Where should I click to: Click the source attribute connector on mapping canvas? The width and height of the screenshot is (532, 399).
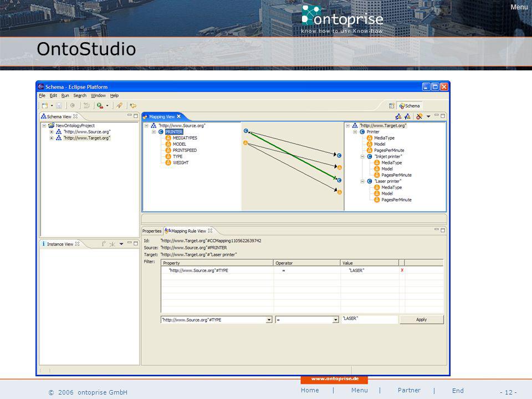[245, 143]
